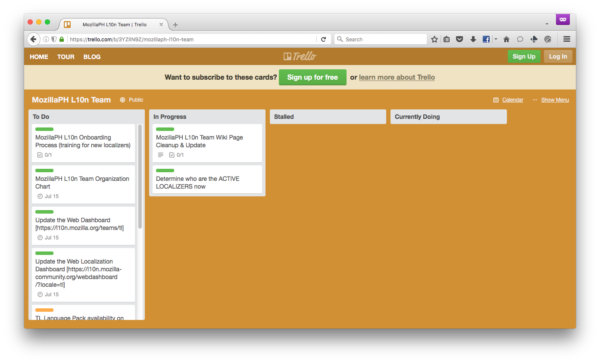Viewport: 600px width, 363px height.
Task: Open new tab with the plus icon
Action: tap(175, 25)
